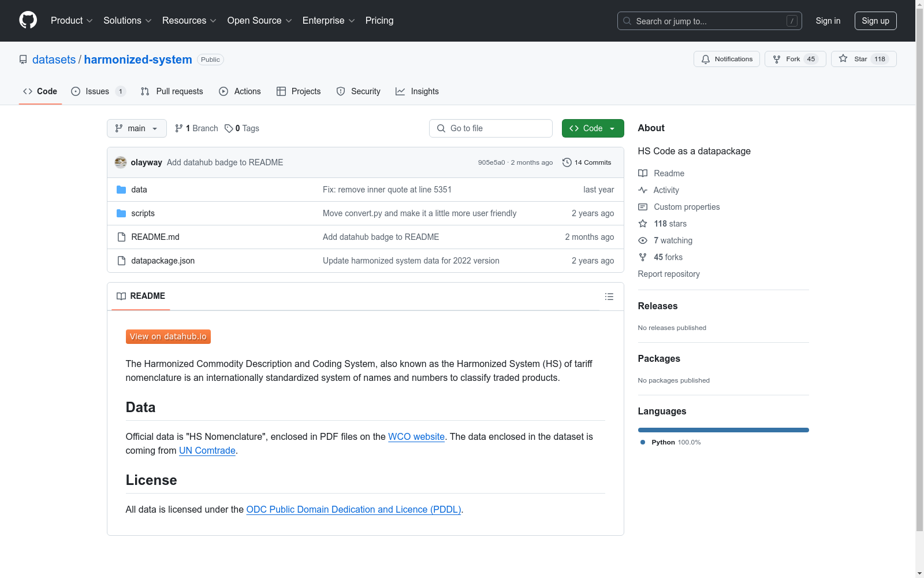Open commit 'Fix: remove inner quote at line 5351'

[x=387, y=190]
